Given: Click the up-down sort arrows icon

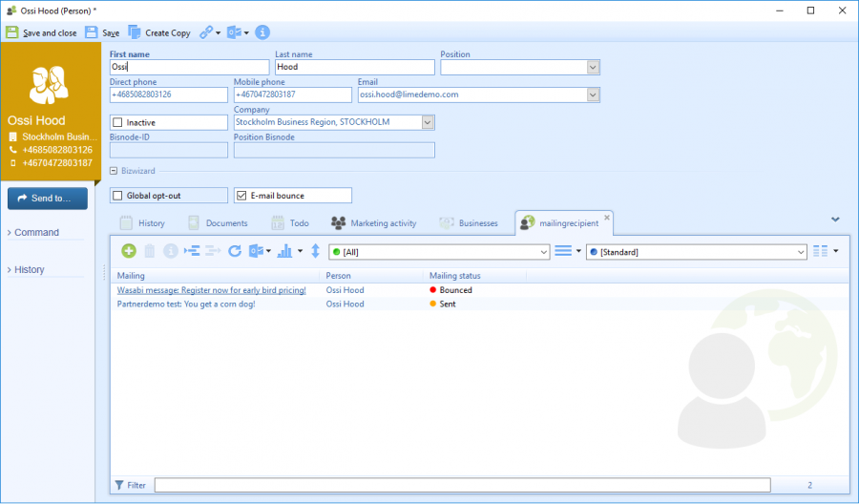Looking at the screenshot, I should point(315,251).
